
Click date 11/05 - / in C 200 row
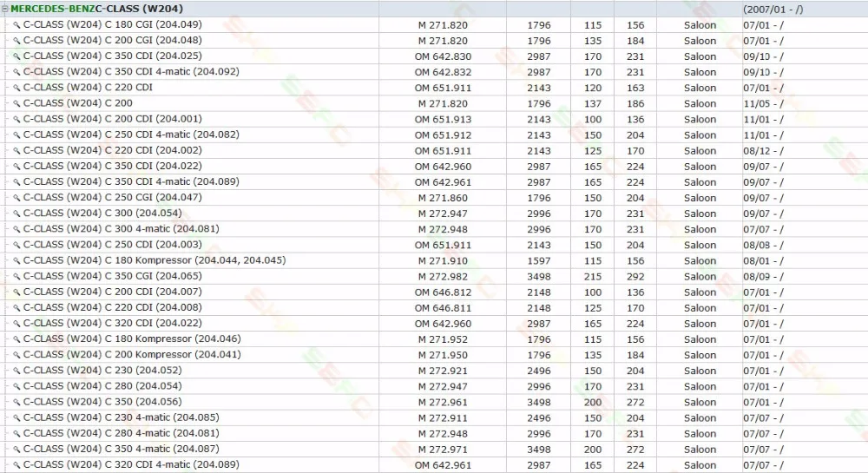763,103
